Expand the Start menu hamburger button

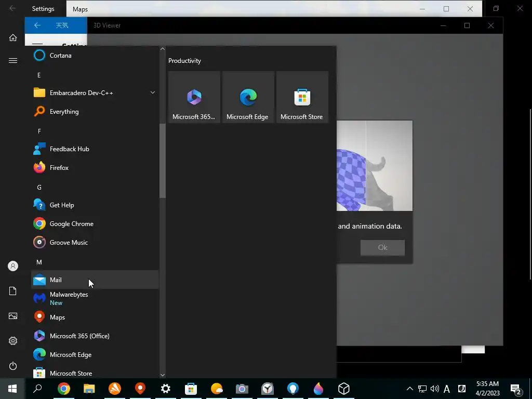pyautogui.click(x=13, y=60)
